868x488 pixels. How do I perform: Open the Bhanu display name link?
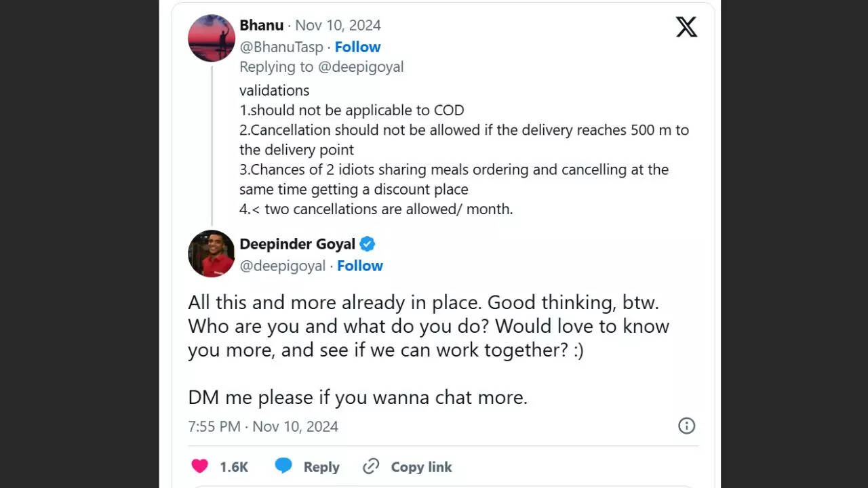point(261,26)
